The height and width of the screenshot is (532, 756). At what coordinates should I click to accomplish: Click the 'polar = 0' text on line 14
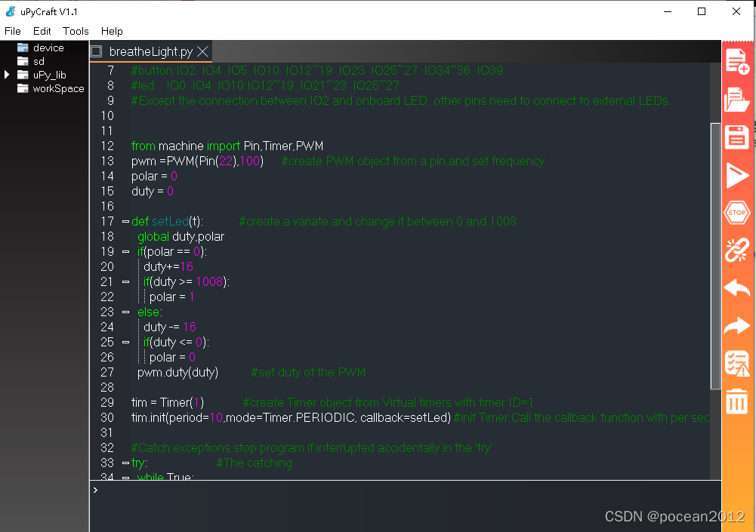[154, 177]
